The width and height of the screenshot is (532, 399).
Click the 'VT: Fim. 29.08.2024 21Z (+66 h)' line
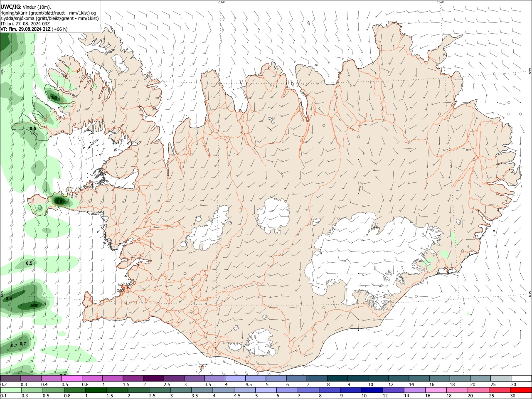coord(34,29)
